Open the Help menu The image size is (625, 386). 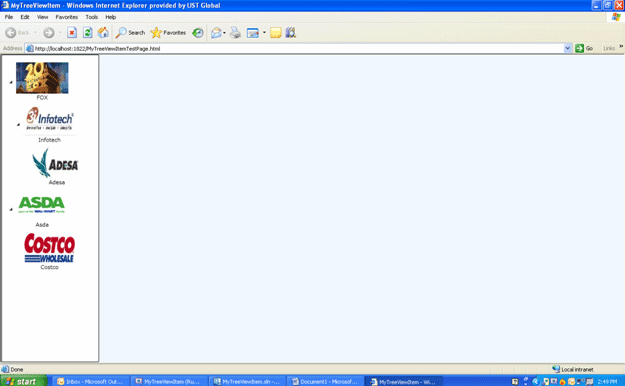111,17
